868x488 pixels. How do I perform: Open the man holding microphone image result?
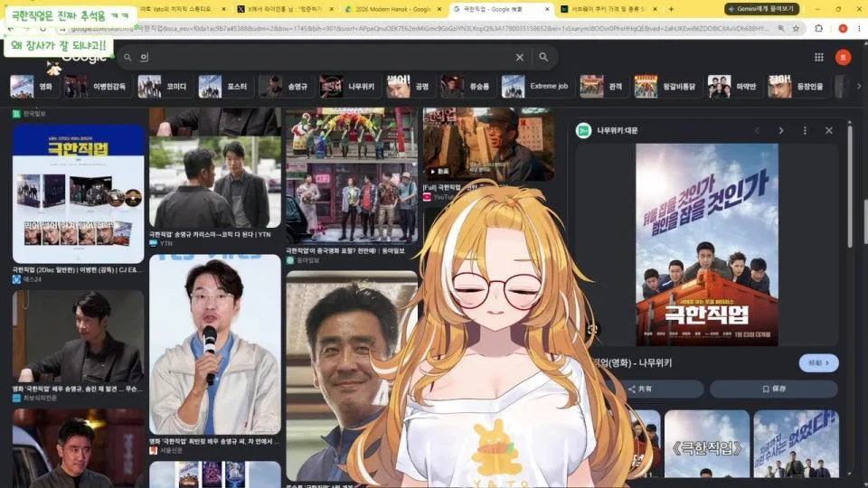coord(215,344)
